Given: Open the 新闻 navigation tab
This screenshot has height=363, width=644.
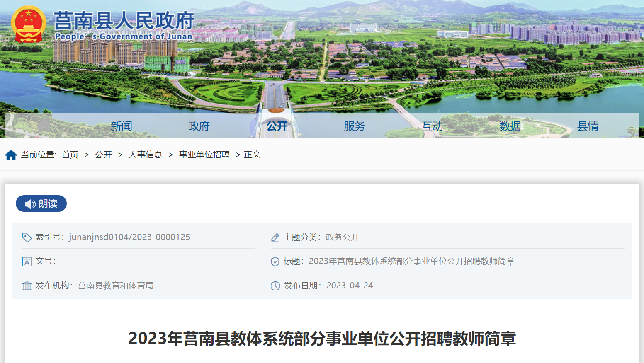Looking at the screenshot, I should pos(122,126).
